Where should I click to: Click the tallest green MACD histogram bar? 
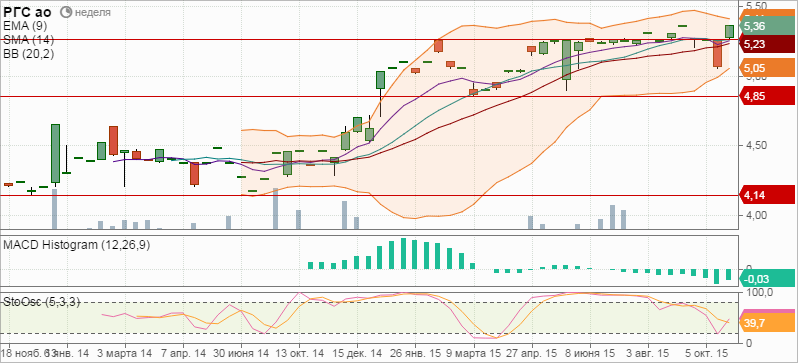pyautogui.click(x=404, y=253)
